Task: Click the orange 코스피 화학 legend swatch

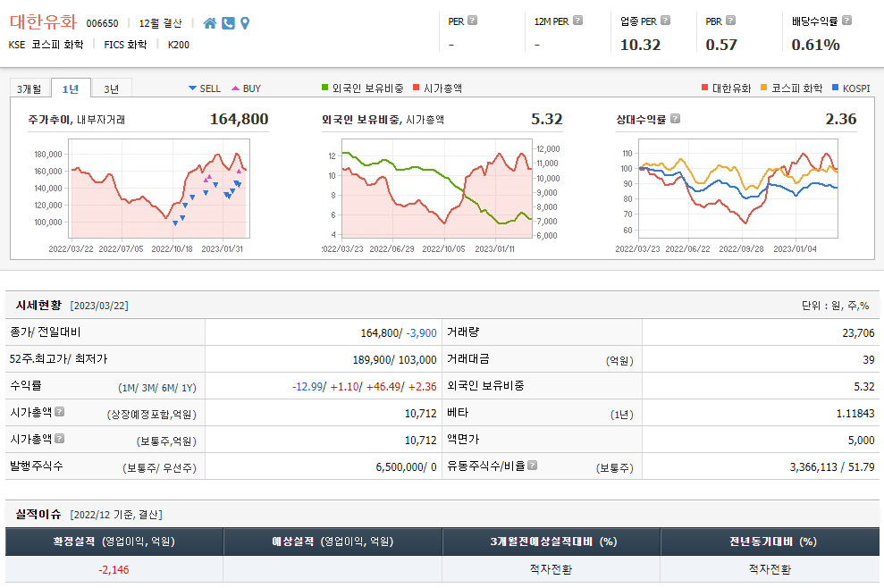Action: coord(764,88)
